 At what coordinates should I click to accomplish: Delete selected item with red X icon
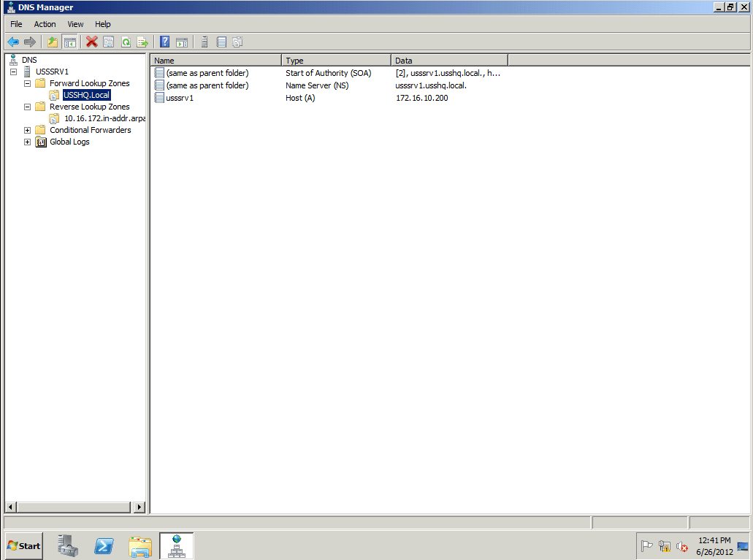(92, 42)
